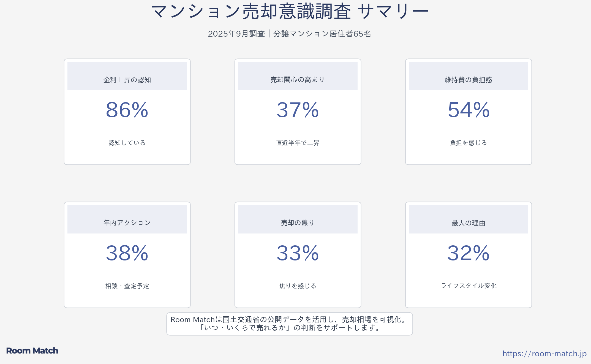Click the 年内アクション card header
This screenshot has height=364, width=591.
pos(127,222)
